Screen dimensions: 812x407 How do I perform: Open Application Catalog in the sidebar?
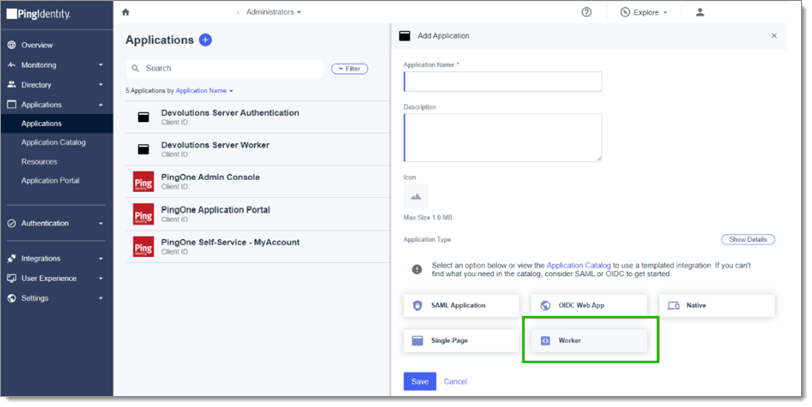53,142
